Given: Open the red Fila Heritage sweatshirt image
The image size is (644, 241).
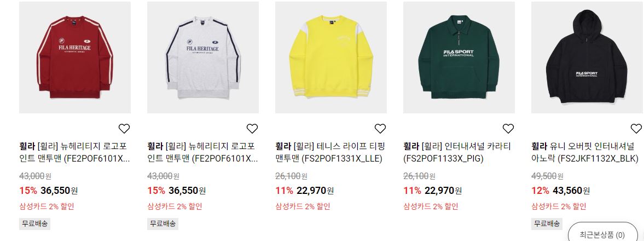Looking at the screenshot, I should [x=75, y=57].
